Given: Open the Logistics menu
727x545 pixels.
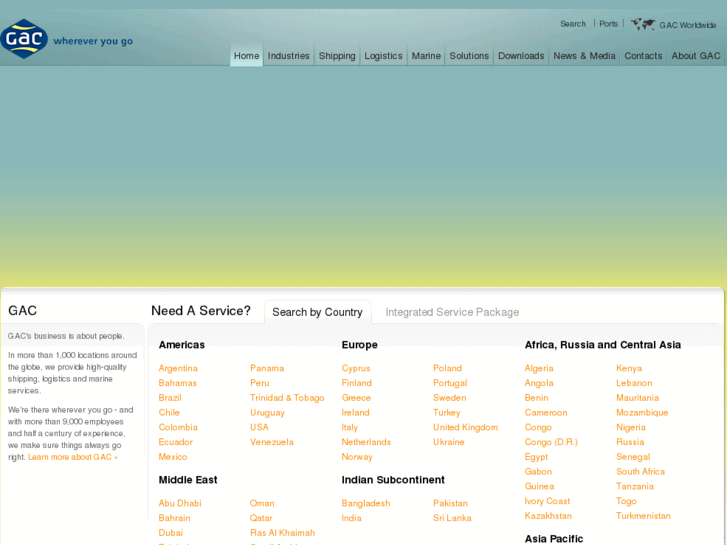Looking at the screenshot, I should (383, 56).
